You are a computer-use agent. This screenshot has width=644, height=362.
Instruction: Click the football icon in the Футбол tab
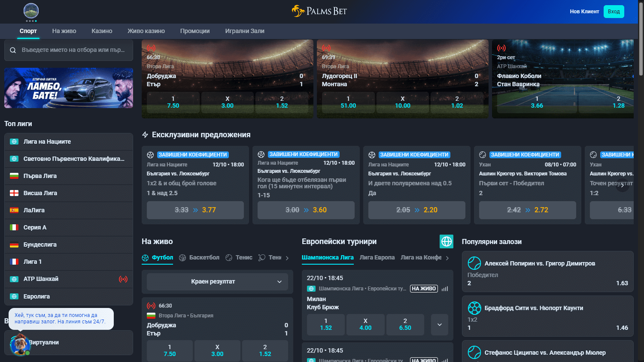click(x=145, y=258)
